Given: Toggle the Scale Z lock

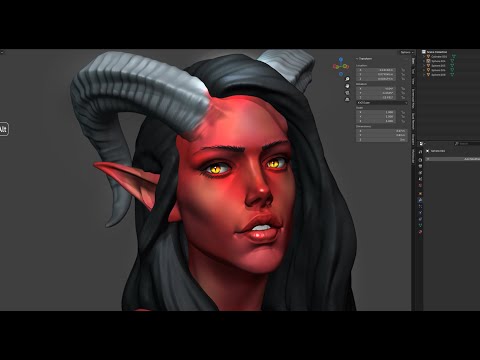Looking at the screenshot, I should 403,121.
